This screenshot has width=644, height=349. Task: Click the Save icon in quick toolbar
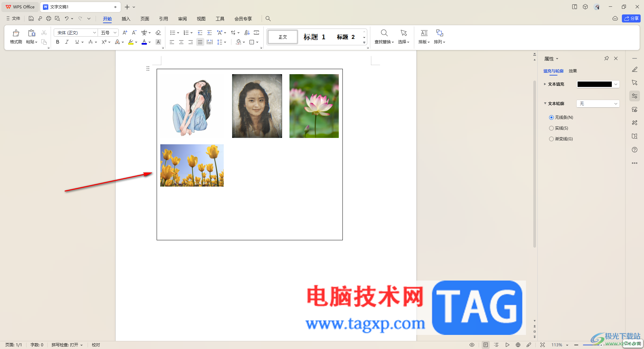click(31, 18)
